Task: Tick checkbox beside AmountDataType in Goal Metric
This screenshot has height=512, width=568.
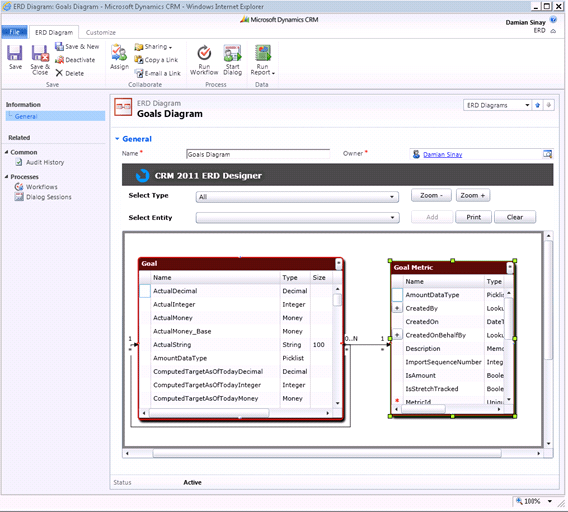Action: point(397,295)
